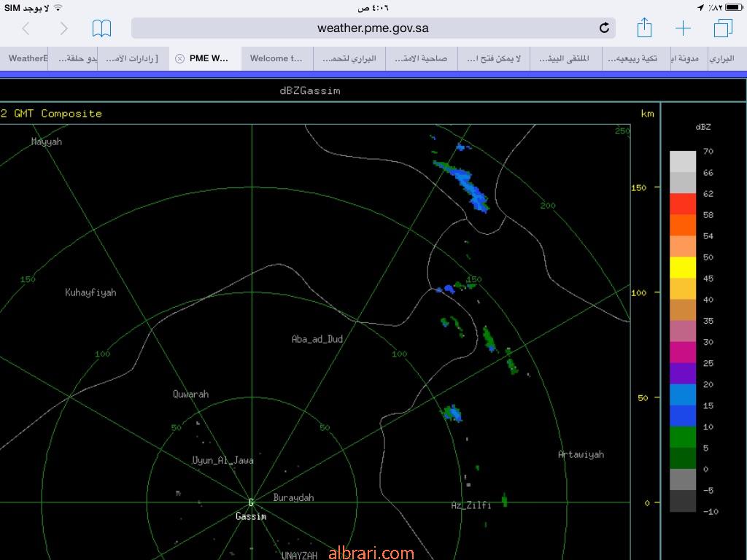Viewport: 747px width, 560px height.
Task: Click the -10 value on dBZ scale
Action: pos(711,511)
